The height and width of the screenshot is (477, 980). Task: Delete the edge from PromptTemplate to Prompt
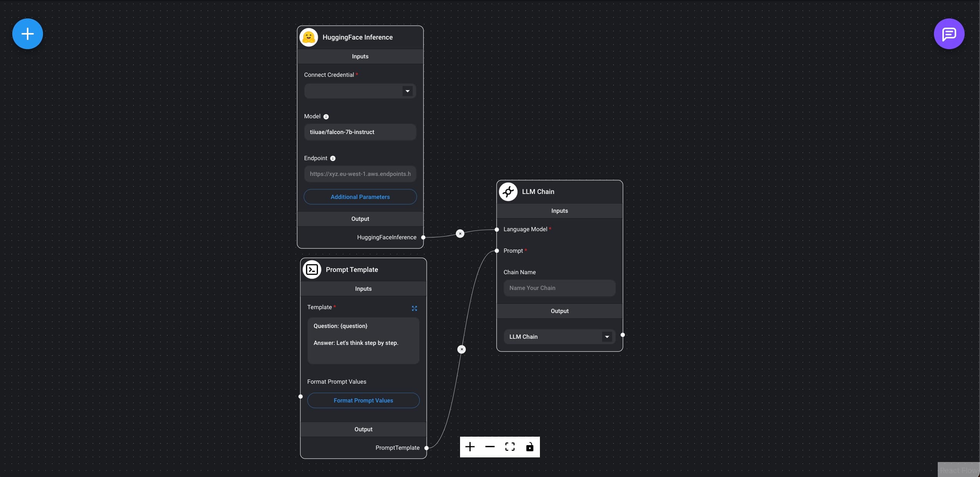[x=462, y=349]
